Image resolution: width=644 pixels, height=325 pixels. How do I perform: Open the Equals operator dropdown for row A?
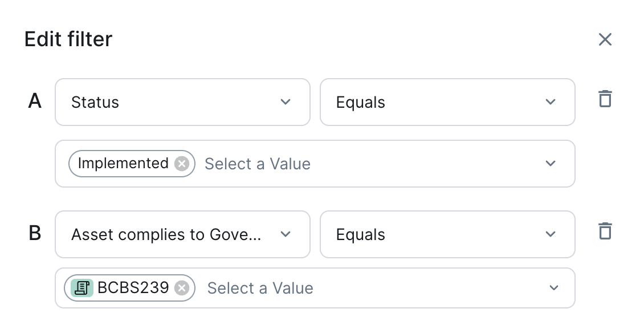[x=447, y=102]
